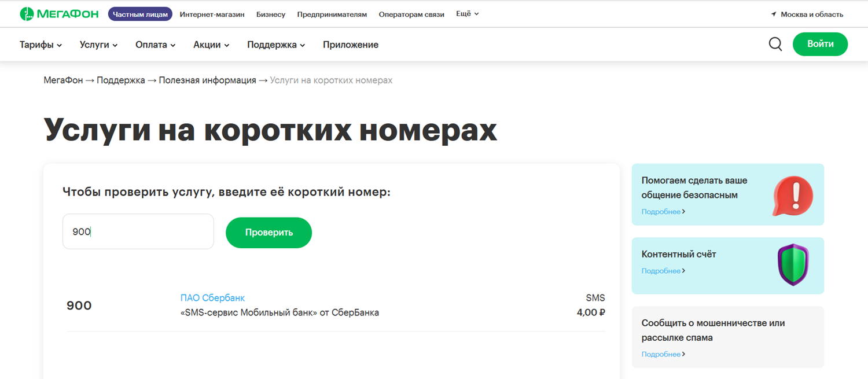Image resolution: width=868 pixels, height=379 pixels.
Task: Expand the Поддержка menu
Action: point(276,45)
